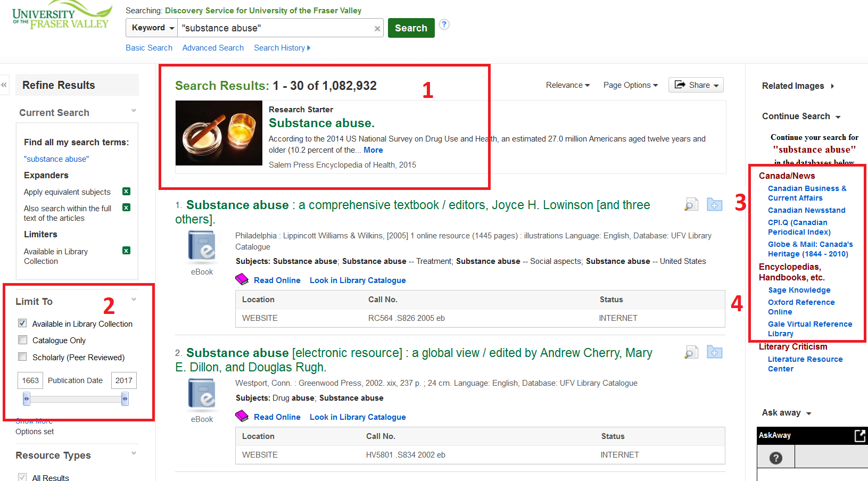Image resolution: width=868 pixels, height=481 pixels.
Task: Open CPI.Q Canadian Periodical Index link
Action: tap(799, 227)
